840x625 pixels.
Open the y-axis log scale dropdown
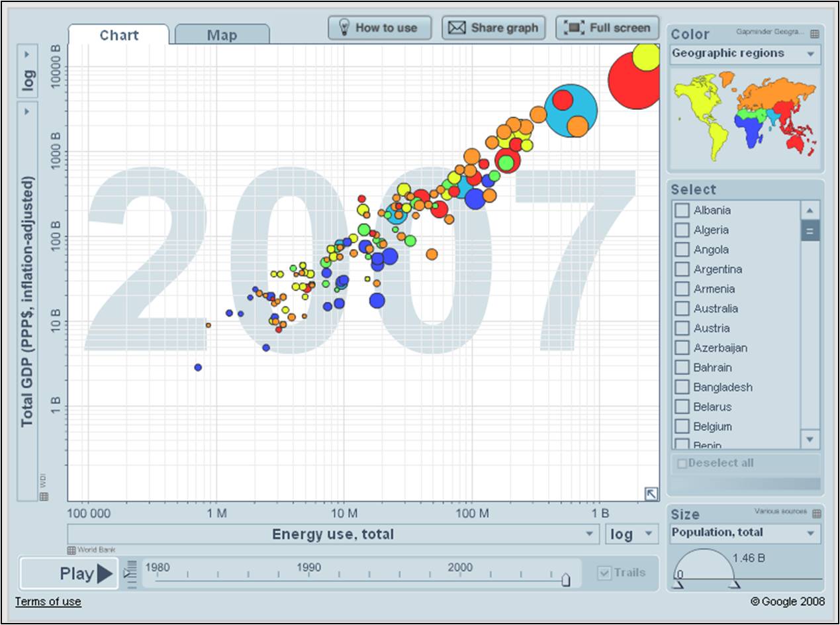28,72
